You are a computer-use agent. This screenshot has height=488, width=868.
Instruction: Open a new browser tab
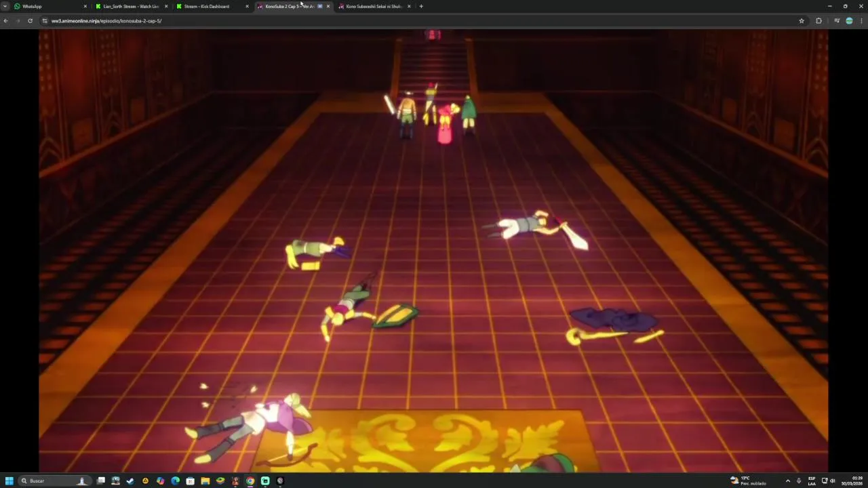pyautogui.click(x=421, y=6)
